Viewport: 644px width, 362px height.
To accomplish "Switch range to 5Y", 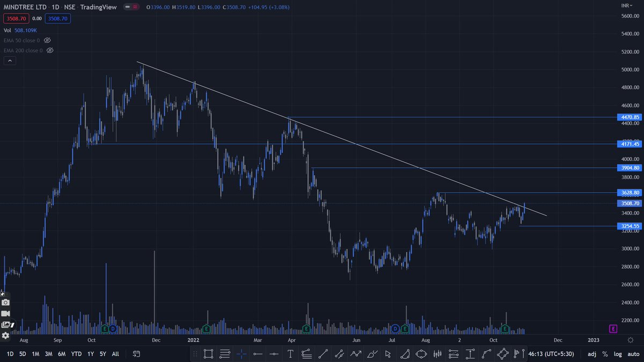I will click(103, 354).
